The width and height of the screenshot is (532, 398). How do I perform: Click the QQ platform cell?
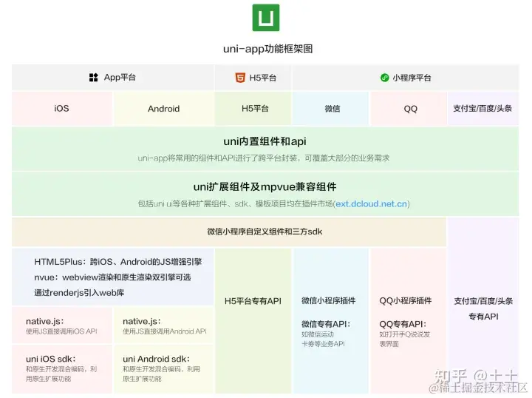[409, 109]
